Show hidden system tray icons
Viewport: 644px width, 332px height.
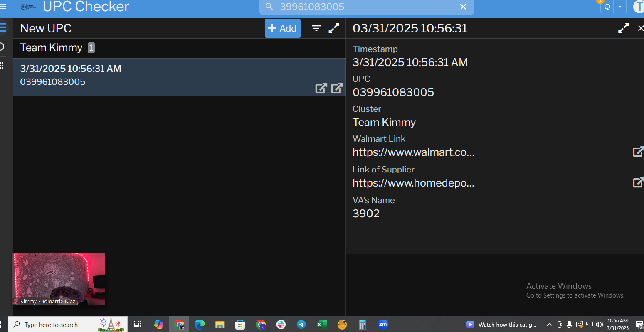[549, 325]
